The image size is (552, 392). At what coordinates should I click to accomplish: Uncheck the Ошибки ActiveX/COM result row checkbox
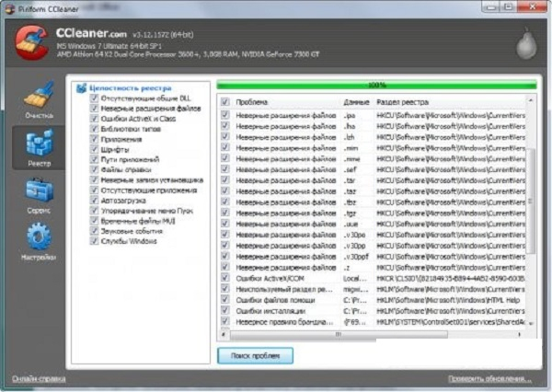click(x=225, y=278)
